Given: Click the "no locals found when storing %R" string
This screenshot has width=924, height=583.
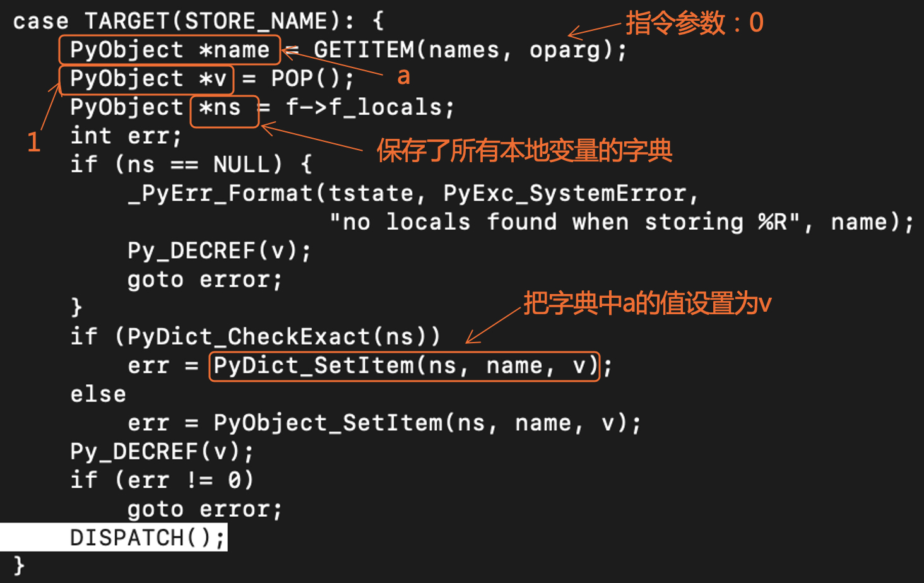Looking at the screenshot, I should [x=565, y=222].
